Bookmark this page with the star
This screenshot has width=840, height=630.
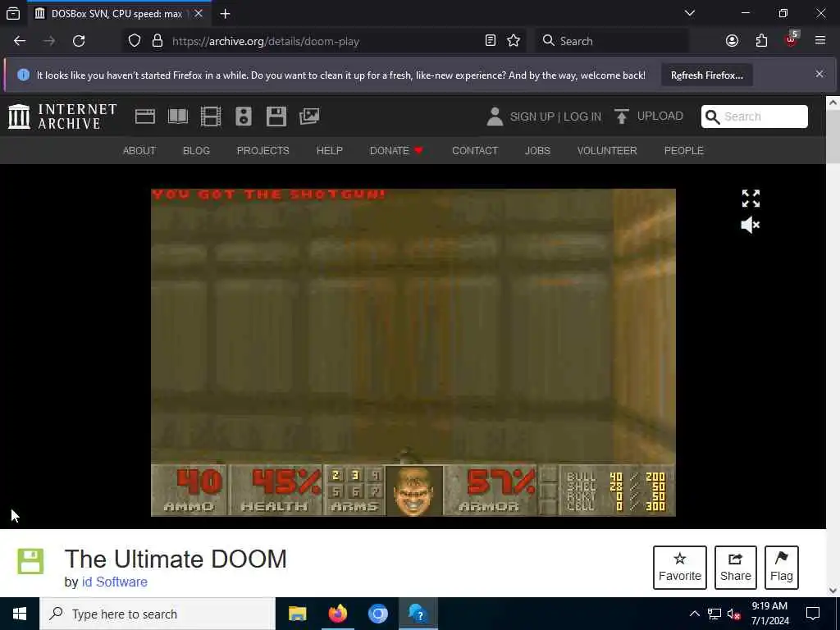514,41
